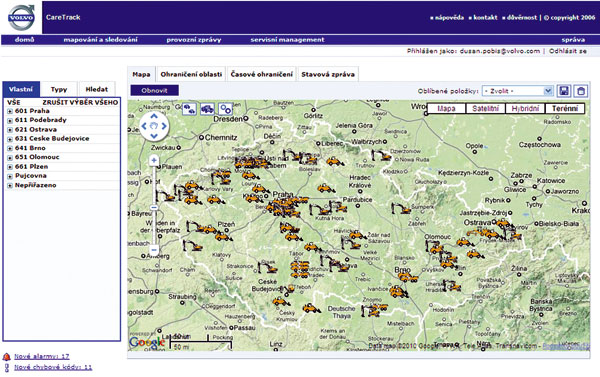This screenshot has height=377, width=600.
Task: Click the truck icon above the map
Action: 207,109
